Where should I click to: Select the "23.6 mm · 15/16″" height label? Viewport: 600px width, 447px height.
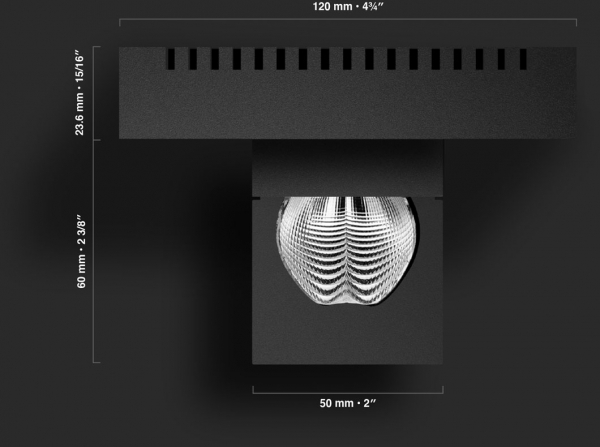pyautogui.click(x=79, y=92)
